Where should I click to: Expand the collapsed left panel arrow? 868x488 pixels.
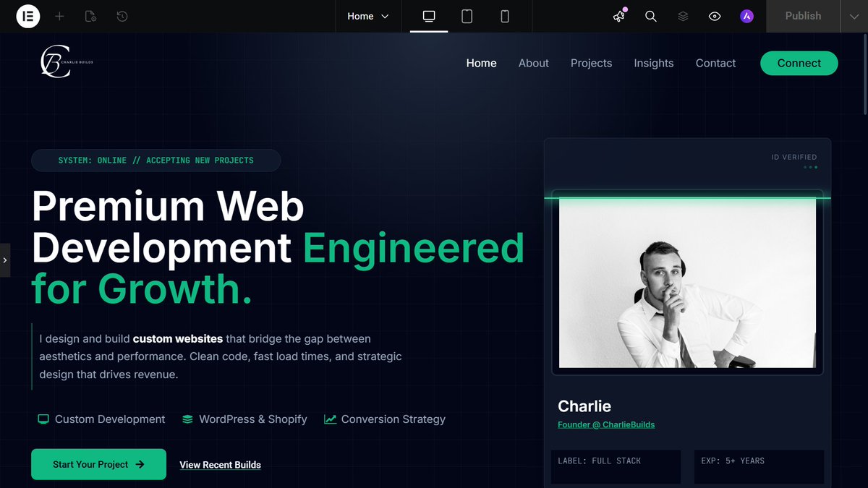5,260
